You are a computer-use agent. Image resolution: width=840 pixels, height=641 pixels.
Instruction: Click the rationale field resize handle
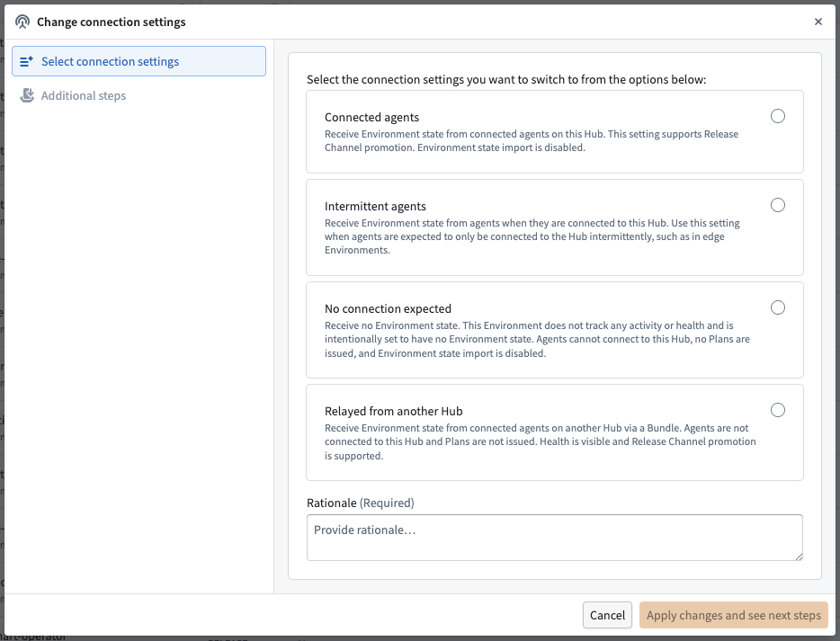(x=799, y=556)
